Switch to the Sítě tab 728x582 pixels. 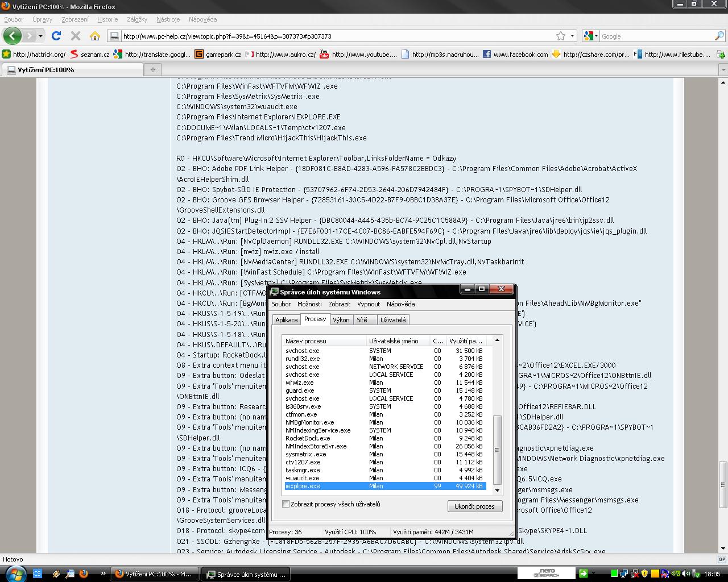(365, 320)
